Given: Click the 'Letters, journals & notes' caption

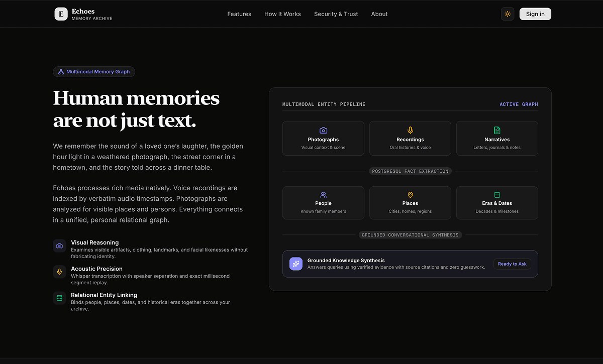Looking at the screenshot, I should (497, 148).
